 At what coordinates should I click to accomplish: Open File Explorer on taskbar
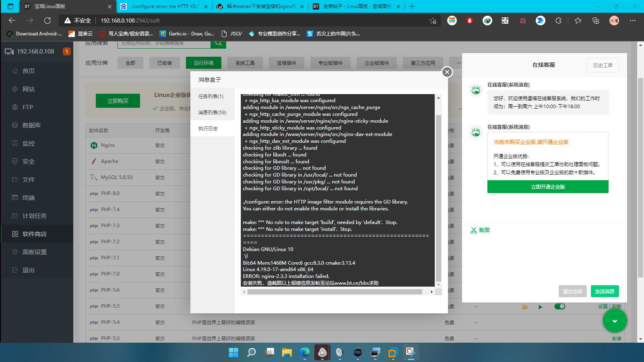[287, 353]
